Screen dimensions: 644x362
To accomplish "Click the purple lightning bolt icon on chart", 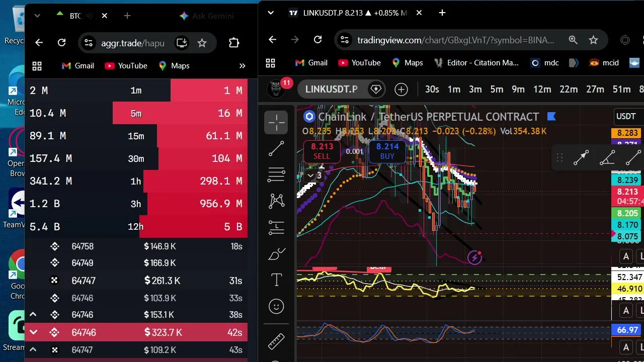I will click(474, 258).
